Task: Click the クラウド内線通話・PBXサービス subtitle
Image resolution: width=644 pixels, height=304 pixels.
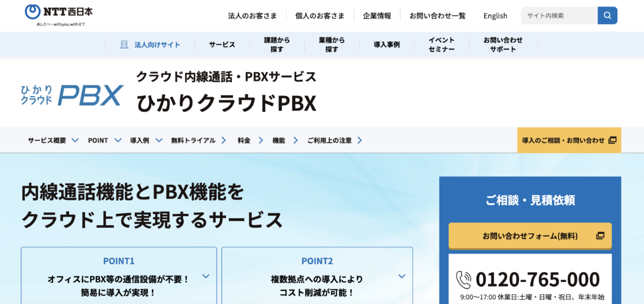Action: (x=226, y=77)
